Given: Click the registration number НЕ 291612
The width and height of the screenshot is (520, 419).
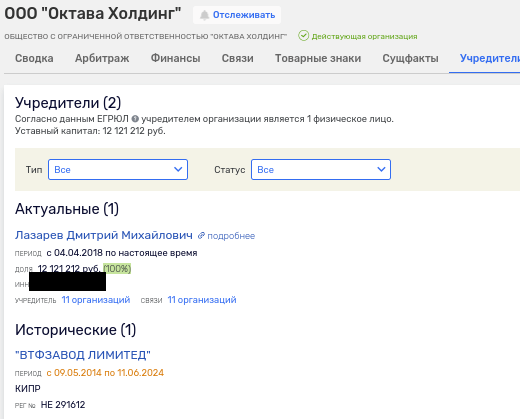Looking at the screenshot, I should [x=63, y=405].
